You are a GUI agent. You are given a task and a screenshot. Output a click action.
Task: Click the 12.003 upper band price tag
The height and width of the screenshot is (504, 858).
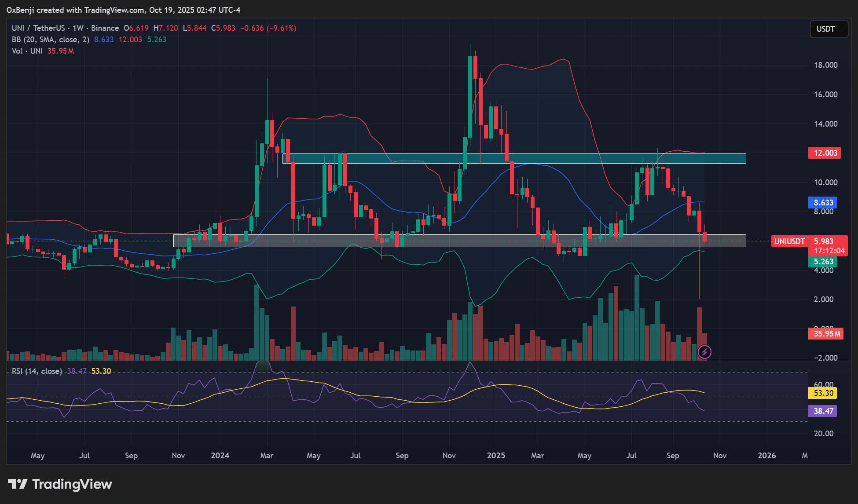825,153
